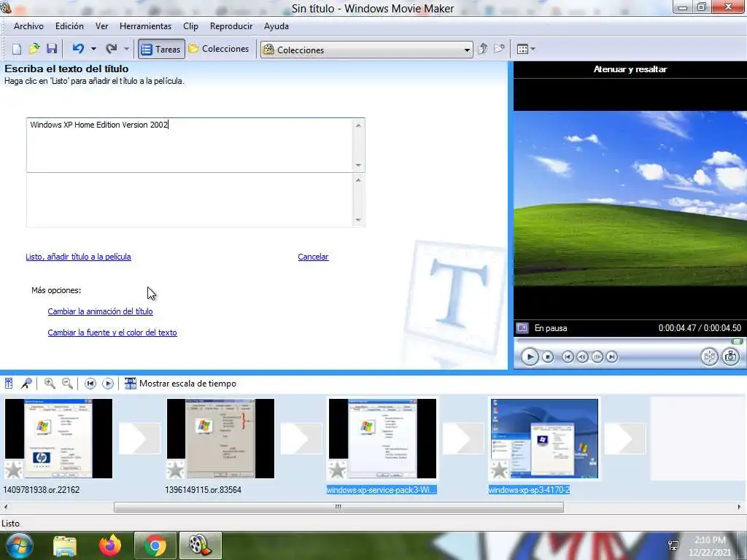Open the Clip menu
747x560 pixels.
point(190,27)
